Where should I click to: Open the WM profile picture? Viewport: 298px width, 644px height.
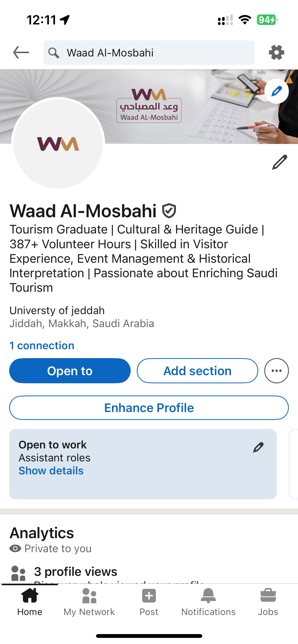point(58,143)
